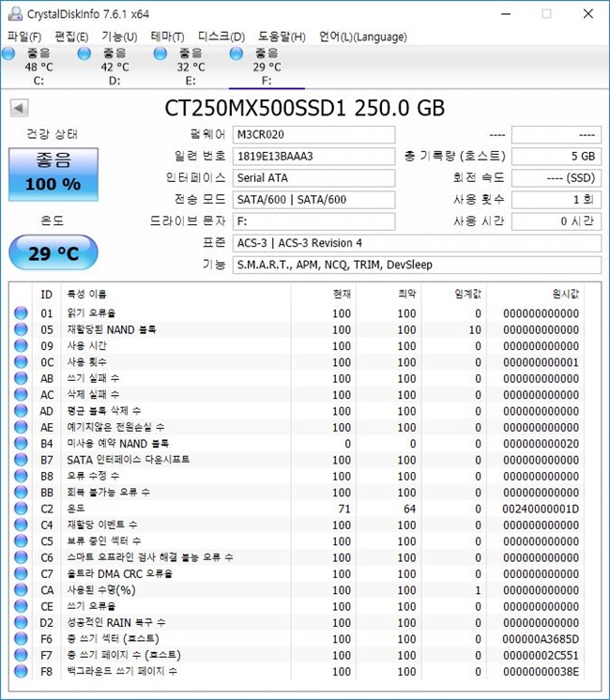Click the drive letter field F:

[314, 221]
